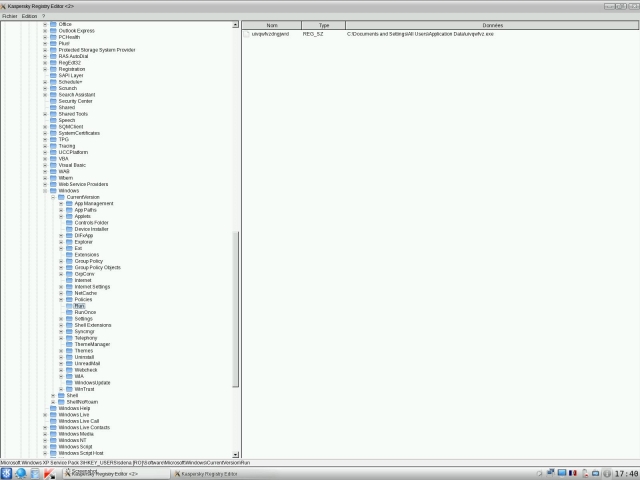Expand the PCHealth key
Screen dimensions: 640x480
click(x=45, y=37)
